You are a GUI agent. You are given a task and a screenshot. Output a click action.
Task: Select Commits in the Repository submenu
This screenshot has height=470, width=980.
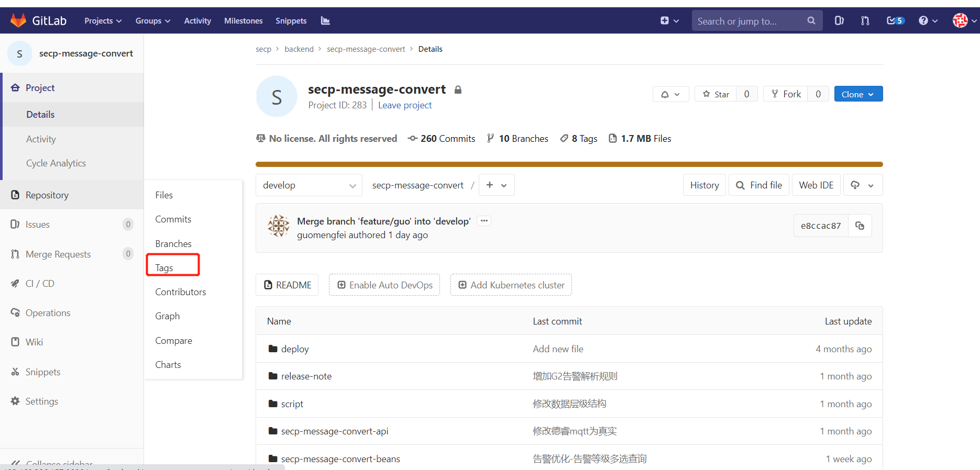click(x=173, y=219)
